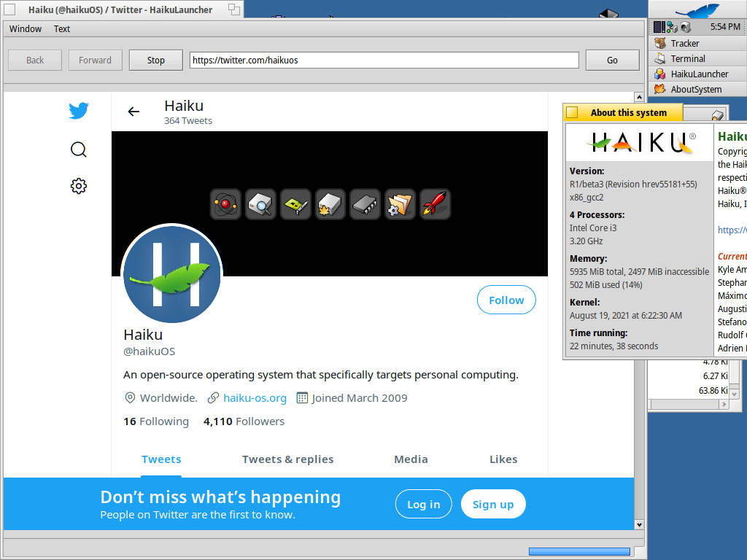Image resolution: width=747 pixels, height=560 pixels.
Task: Click the HaikuLauncher window zoom button
Action: pos(234,9)
